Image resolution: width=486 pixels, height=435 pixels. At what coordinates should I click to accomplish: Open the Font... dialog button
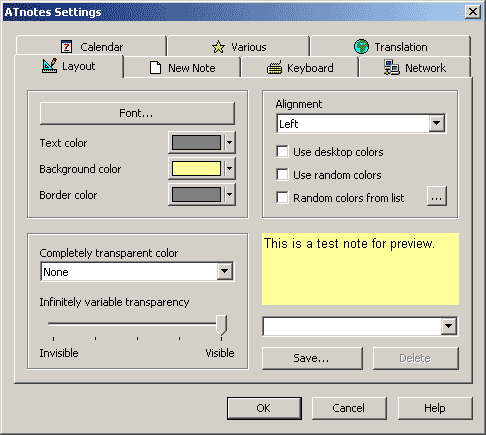[x=137, y=113]
